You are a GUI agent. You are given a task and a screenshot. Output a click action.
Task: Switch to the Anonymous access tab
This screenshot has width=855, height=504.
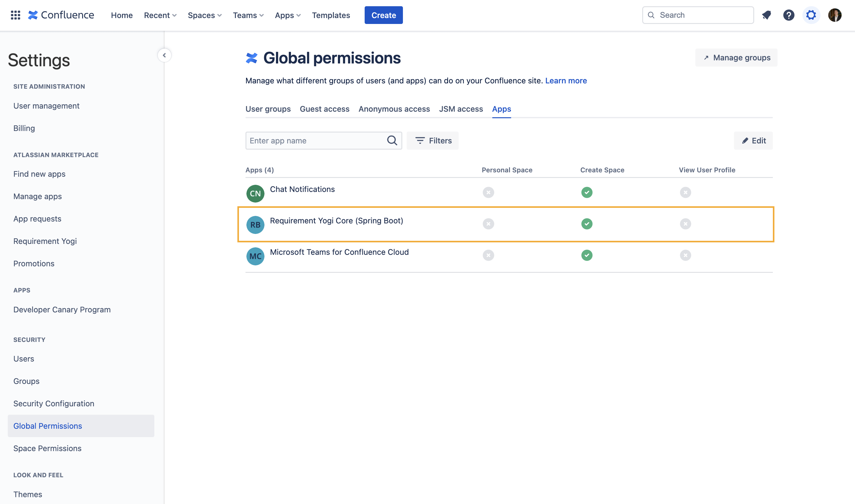point(394,109)
